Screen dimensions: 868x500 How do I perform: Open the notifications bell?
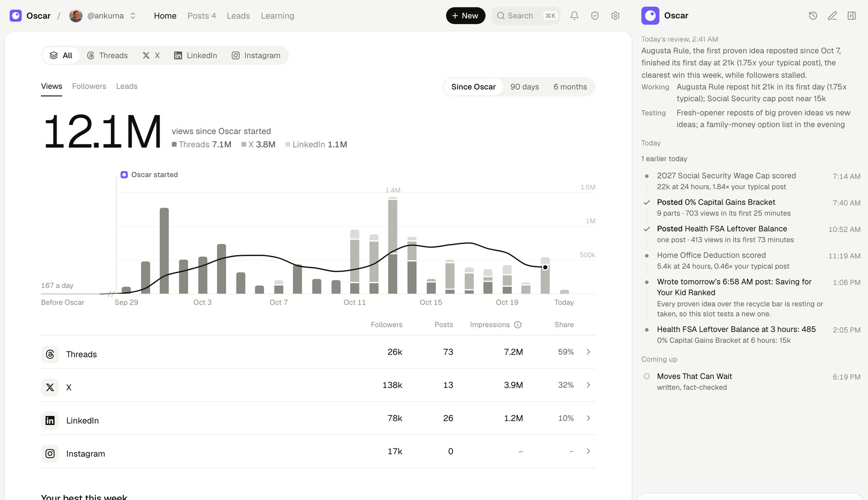point(574,16)
